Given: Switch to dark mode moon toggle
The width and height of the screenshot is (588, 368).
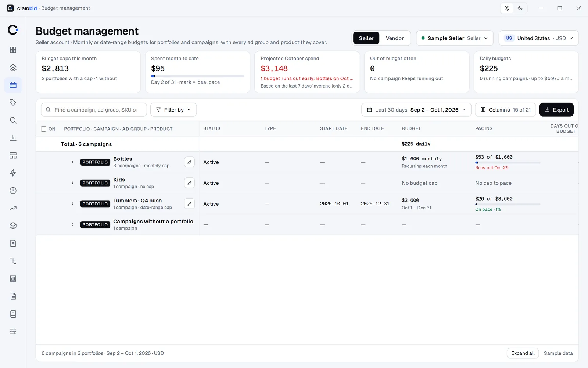Looking at the screenshot, I should [x=520, y=8].
